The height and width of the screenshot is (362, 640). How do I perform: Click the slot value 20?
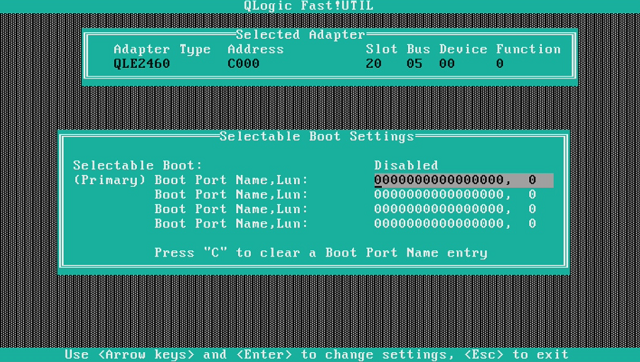coord(373,64)
